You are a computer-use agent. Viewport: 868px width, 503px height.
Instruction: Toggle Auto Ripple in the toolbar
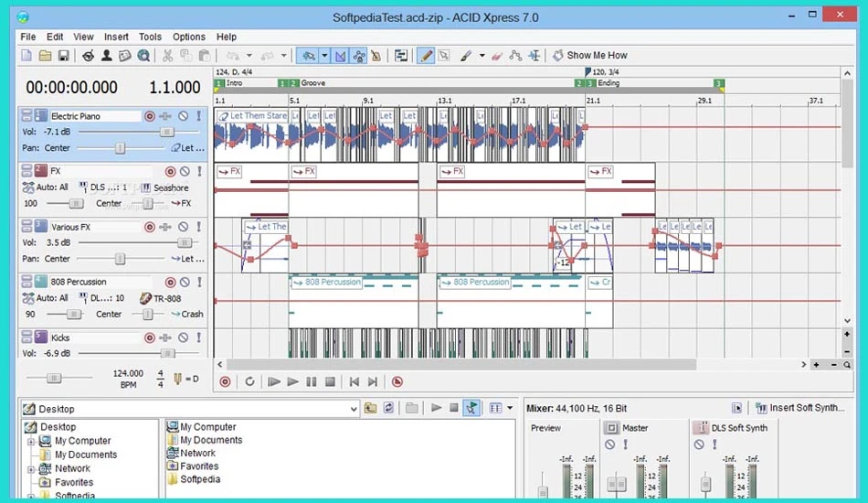(x=401, y=56)
